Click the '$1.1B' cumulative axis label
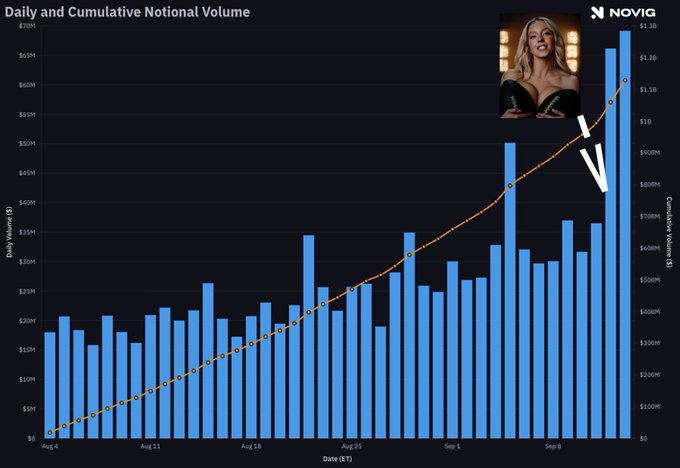 tap(648, 89)
